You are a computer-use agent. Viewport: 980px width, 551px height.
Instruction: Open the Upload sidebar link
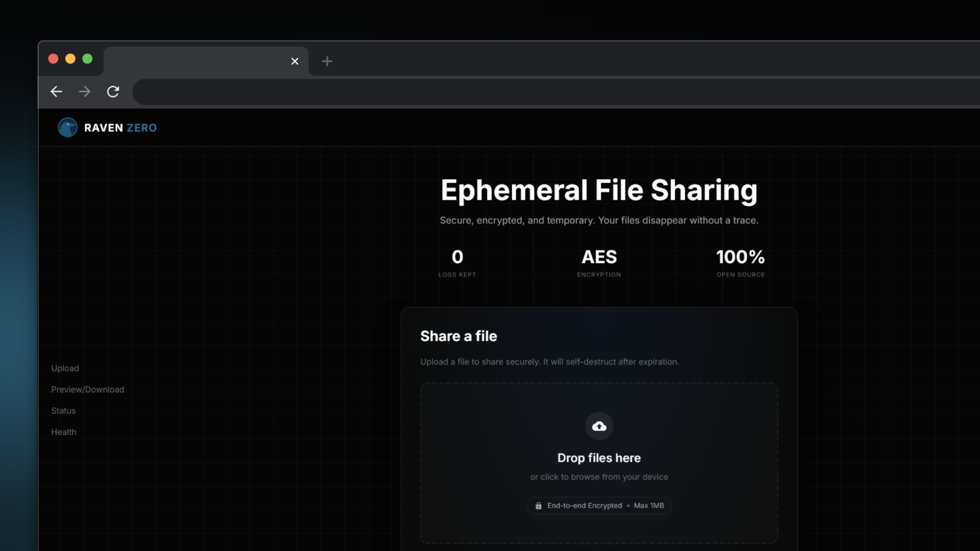pyautogui.click(x=65, y=368)
